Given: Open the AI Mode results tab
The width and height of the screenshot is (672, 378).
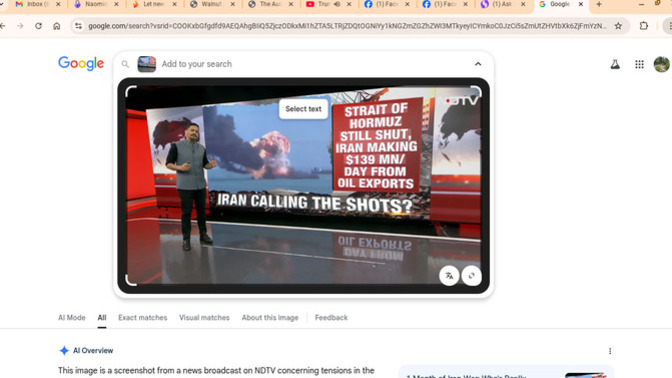Looking at the screenshot, I should (72, 318).
